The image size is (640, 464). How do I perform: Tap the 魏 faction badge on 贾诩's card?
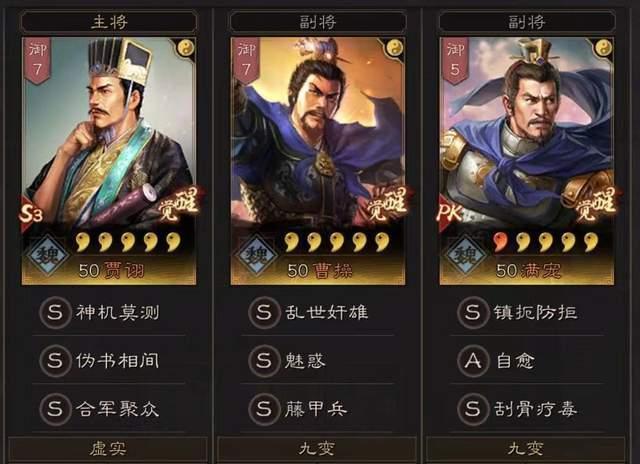tap(48, 255)
